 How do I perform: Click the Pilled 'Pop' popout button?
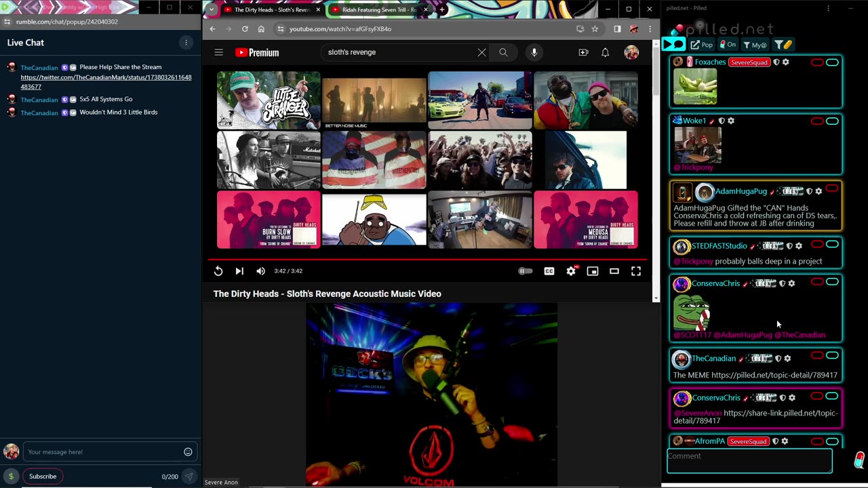pos(701,45)
